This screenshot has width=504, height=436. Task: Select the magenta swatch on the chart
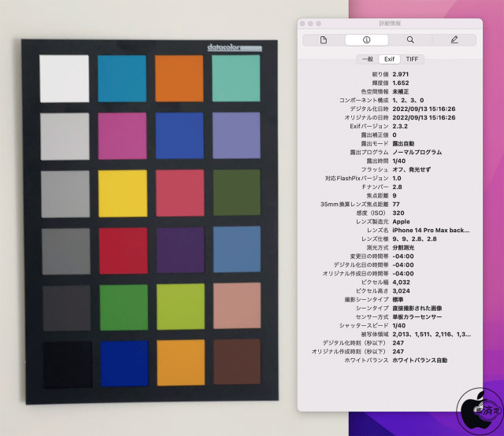click(x=122, y=135)
